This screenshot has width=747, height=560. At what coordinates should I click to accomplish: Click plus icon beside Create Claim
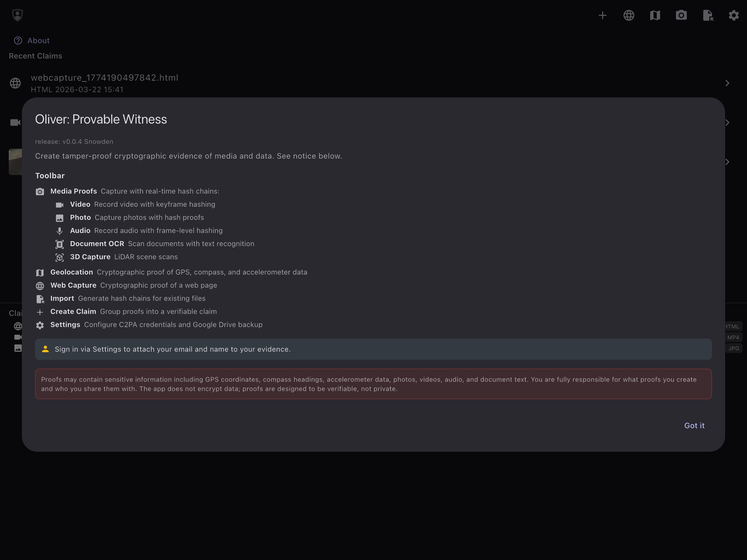[40, 312]
